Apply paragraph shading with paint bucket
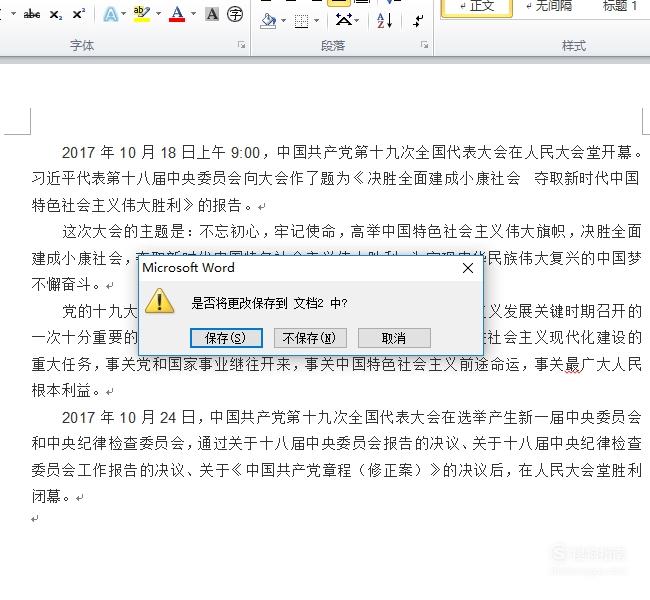The image size is (650, 600). click(268, 20)
